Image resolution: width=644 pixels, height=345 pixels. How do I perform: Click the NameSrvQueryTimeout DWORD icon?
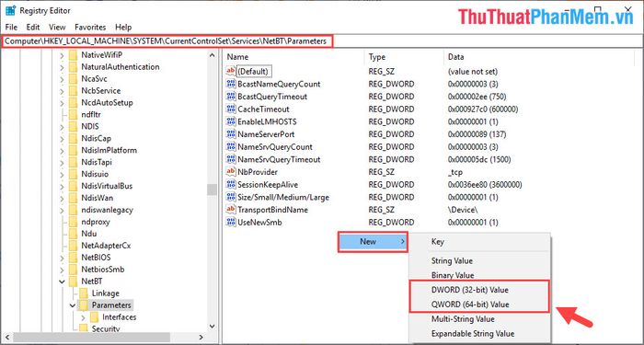pyautogui.click(x=231, y=159)
